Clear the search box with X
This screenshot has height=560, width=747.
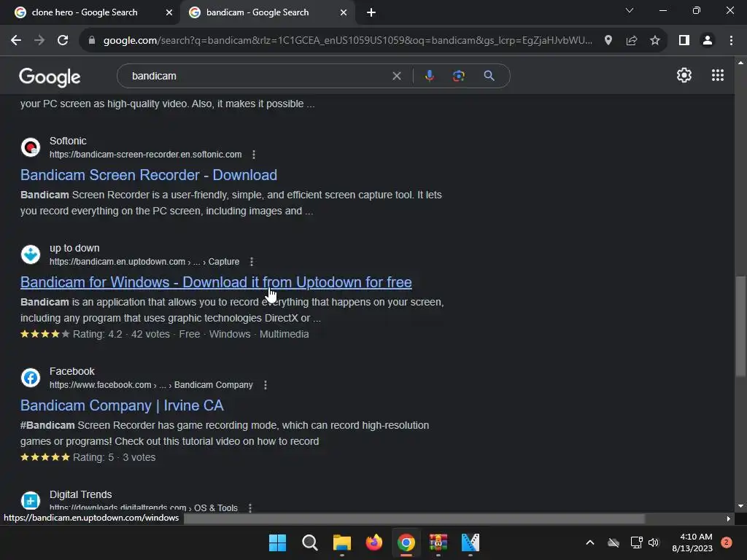[x=396, y=76]
